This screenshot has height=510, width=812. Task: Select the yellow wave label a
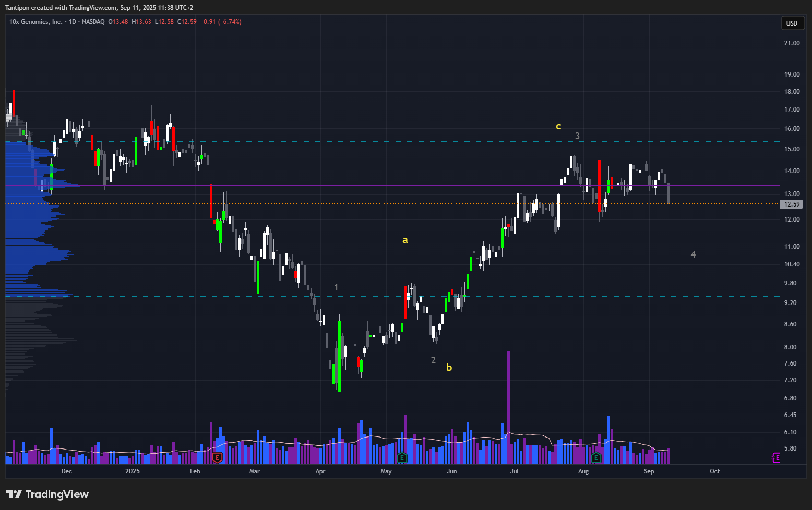point(405,240)
